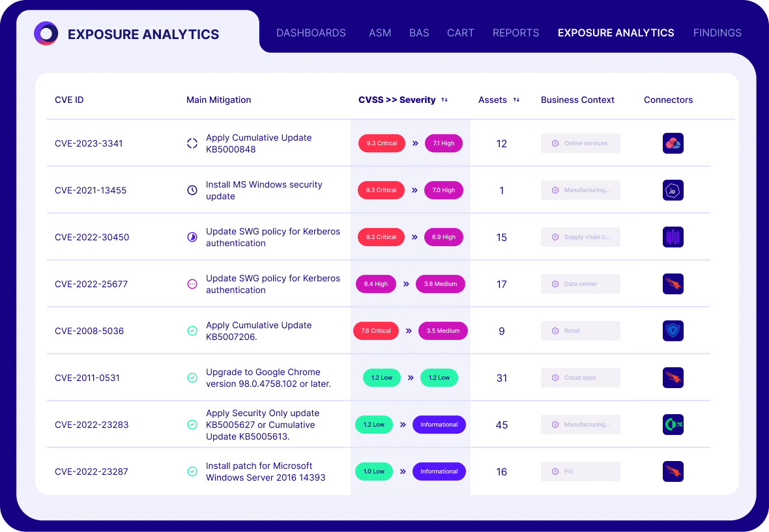Open the cloud connector icon beside CVE-2023-3341

(x=673, y=143)
